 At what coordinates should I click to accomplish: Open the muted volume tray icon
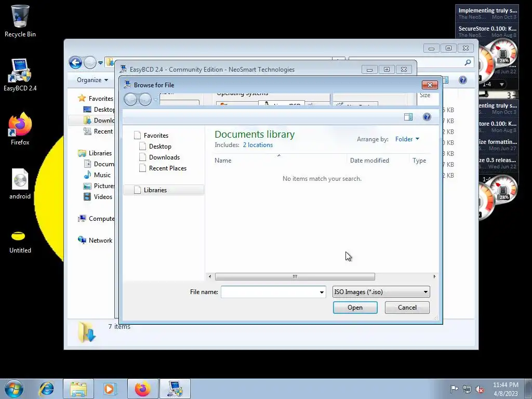pos(480,389)
